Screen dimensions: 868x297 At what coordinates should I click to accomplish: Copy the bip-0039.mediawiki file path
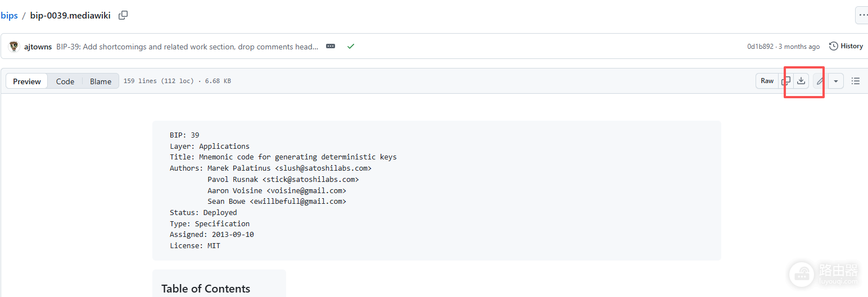click(x=123, y=16)
